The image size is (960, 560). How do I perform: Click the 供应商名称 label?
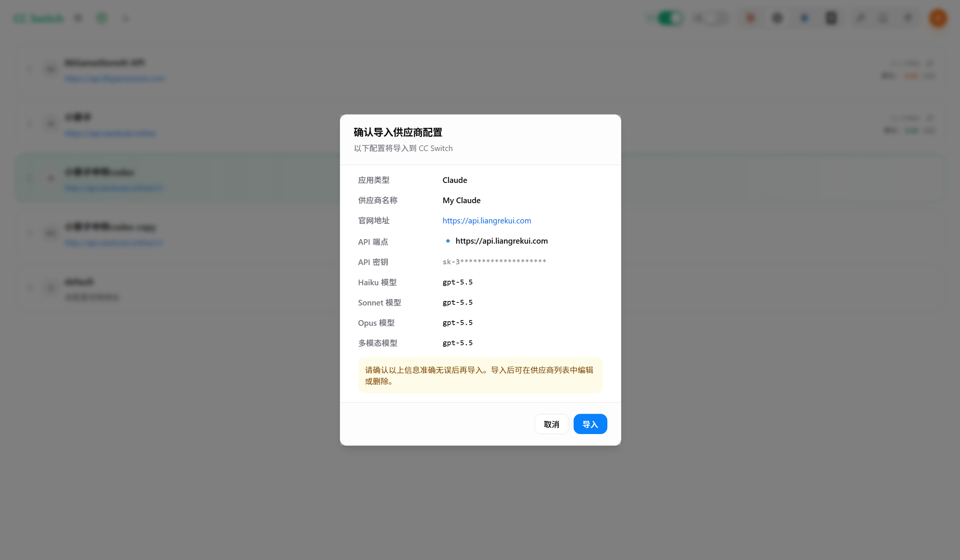(x=377, y=200)
